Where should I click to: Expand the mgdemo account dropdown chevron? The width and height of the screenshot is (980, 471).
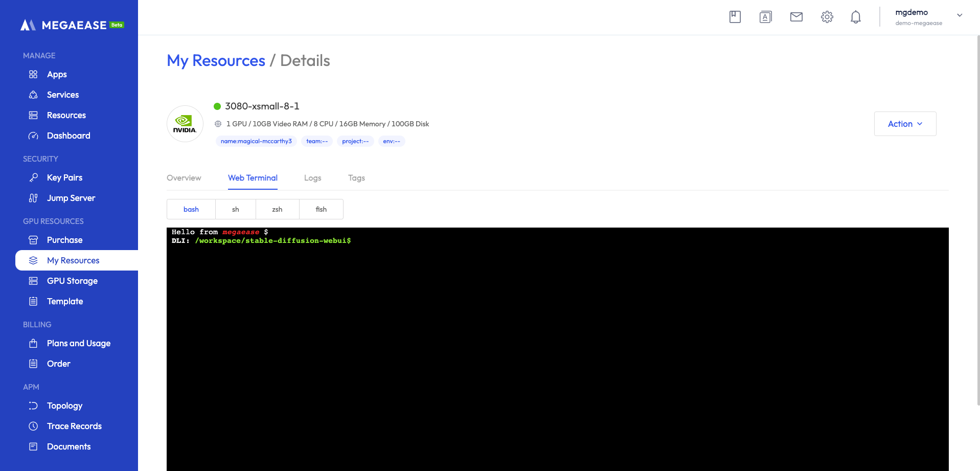point(960,15)
